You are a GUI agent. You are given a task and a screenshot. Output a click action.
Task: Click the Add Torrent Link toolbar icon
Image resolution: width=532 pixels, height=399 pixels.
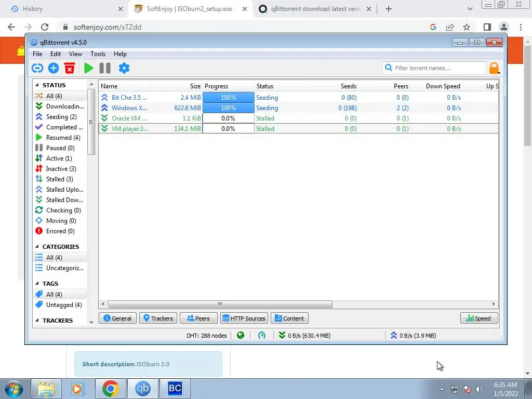(x=37, y=68)
